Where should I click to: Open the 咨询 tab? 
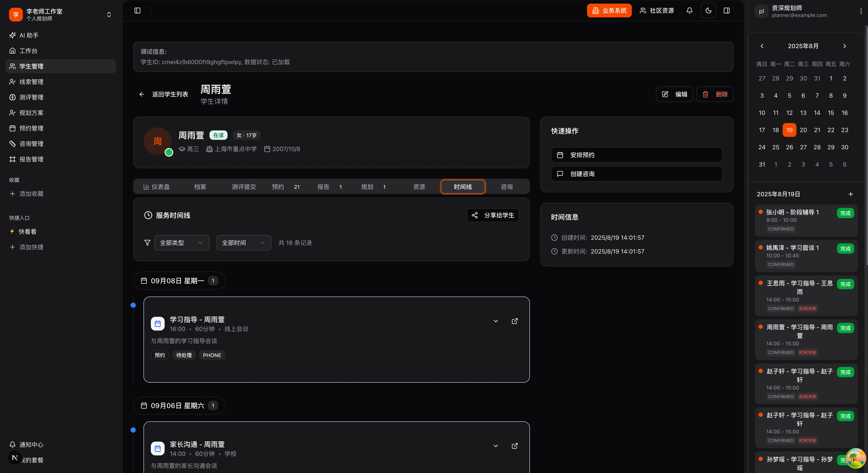click(506, 186)
